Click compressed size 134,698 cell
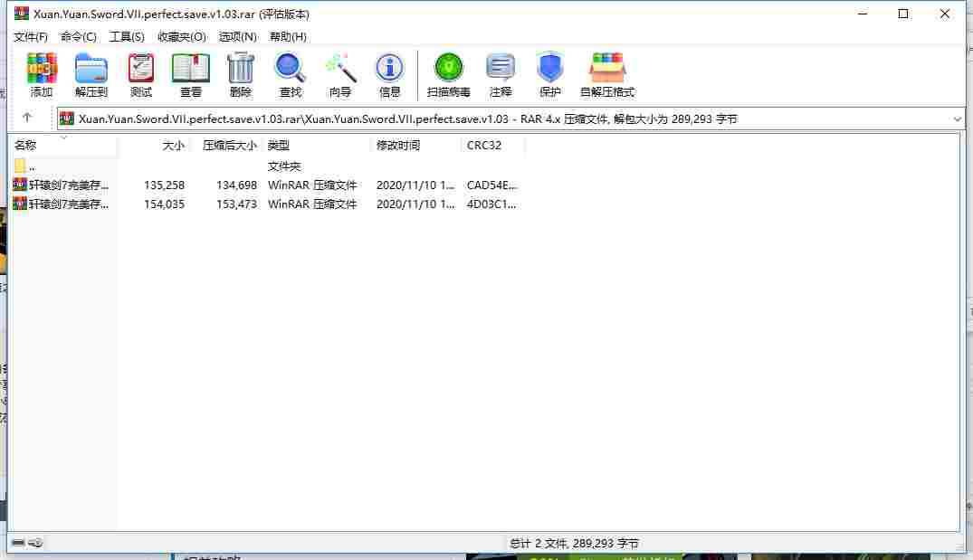This screenshot has height=560, width=973. 236,185
